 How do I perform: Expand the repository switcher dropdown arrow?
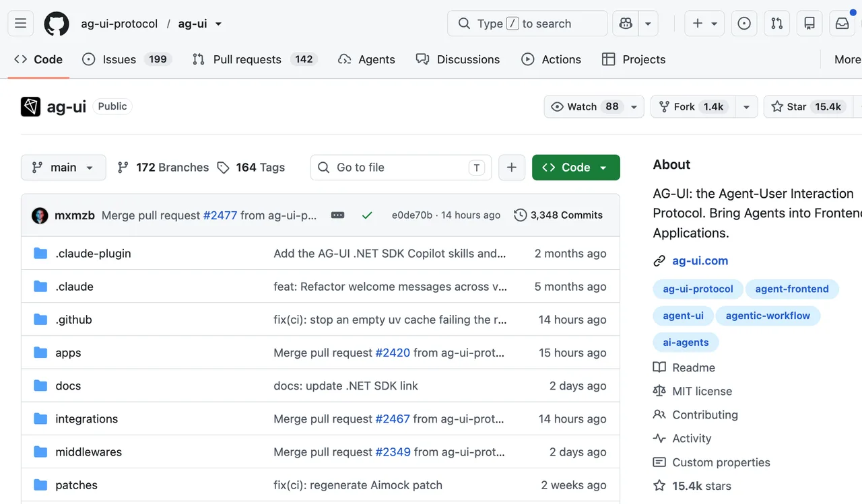coord(218,24)
